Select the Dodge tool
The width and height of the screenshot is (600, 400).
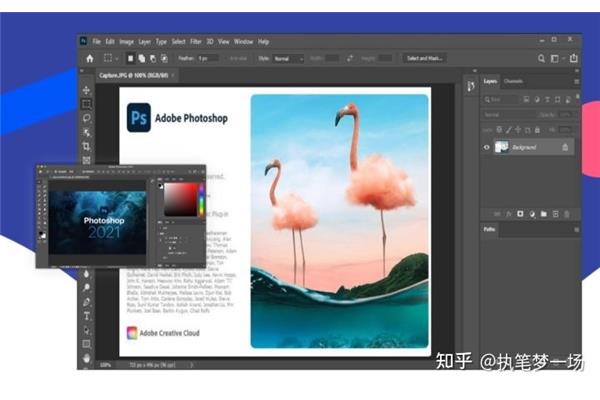tap(86, 287)
